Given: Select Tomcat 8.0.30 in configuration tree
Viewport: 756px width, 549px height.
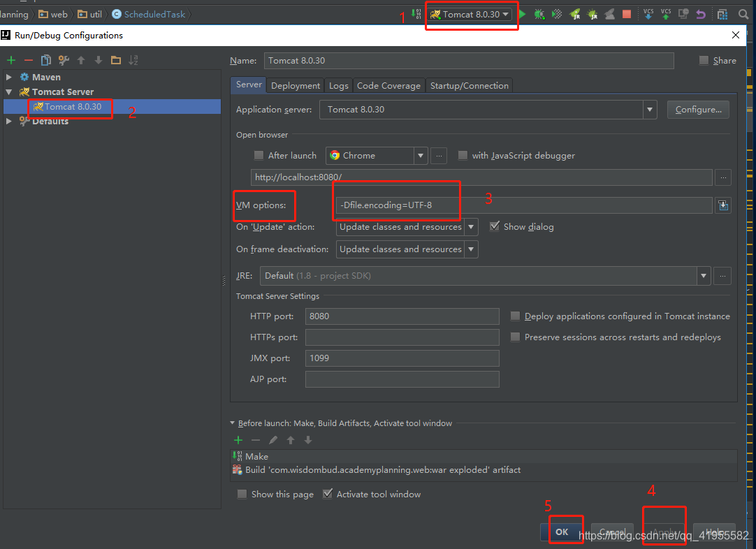Looking at the screenshot, I should coord(112,107).
